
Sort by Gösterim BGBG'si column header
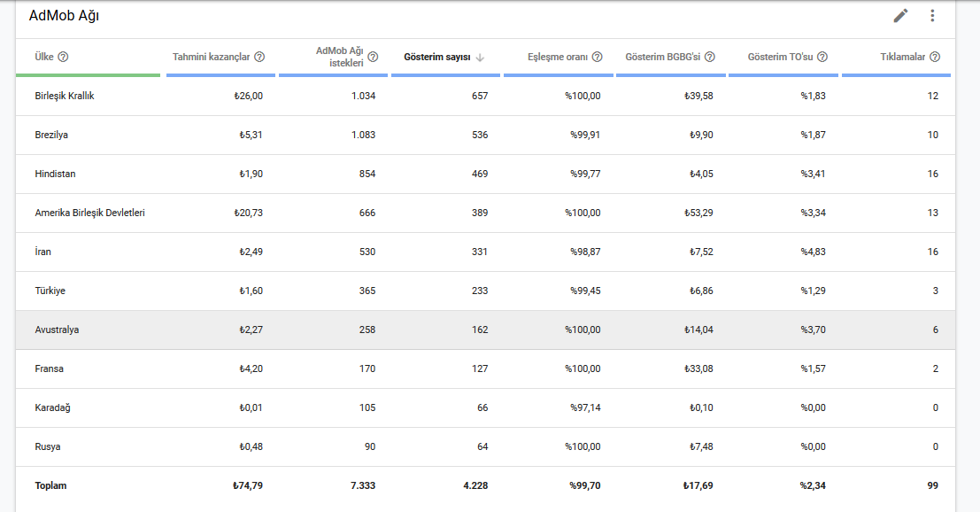coord(662,57)
